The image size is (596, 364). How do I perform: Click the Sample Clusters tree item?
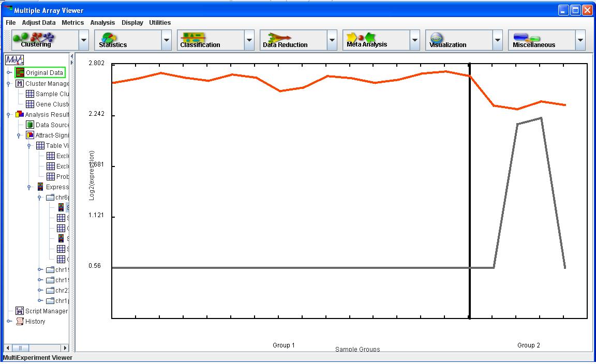point(52,94)
